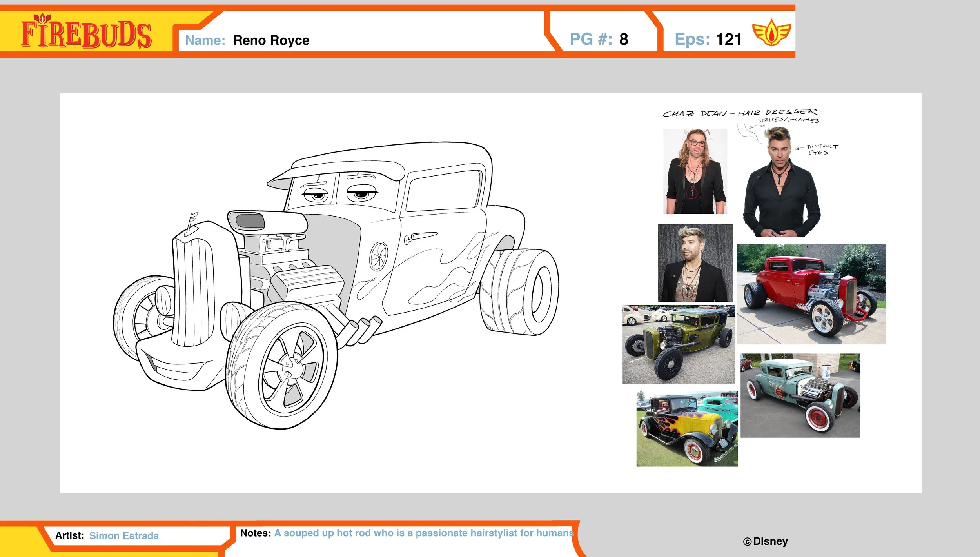Click the winged flame badge emblem

click(x=771, y=33)
